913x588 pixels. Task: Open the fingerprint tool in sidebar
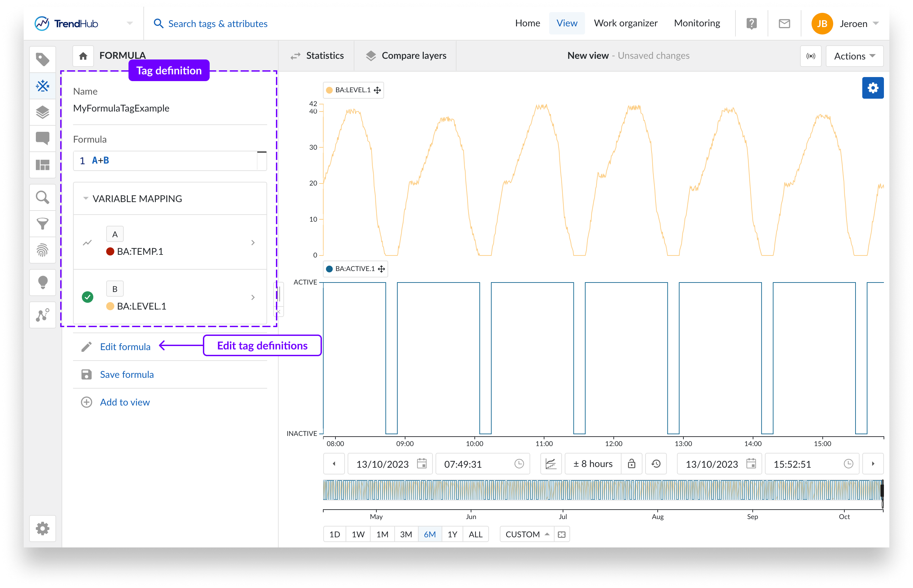point(42,250)
